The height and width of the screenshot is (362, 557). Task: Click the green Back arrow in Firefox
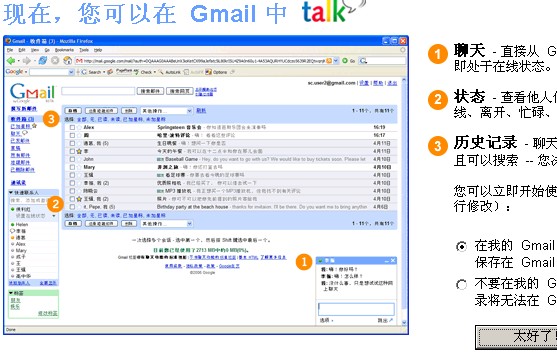pos(11,61)
